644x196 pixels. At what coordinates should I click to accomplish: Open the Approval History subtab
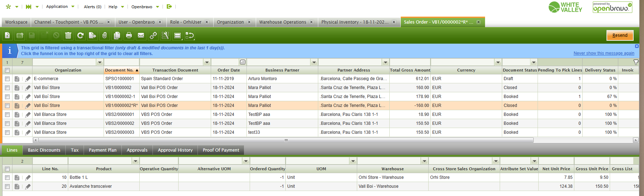[175, 150]
